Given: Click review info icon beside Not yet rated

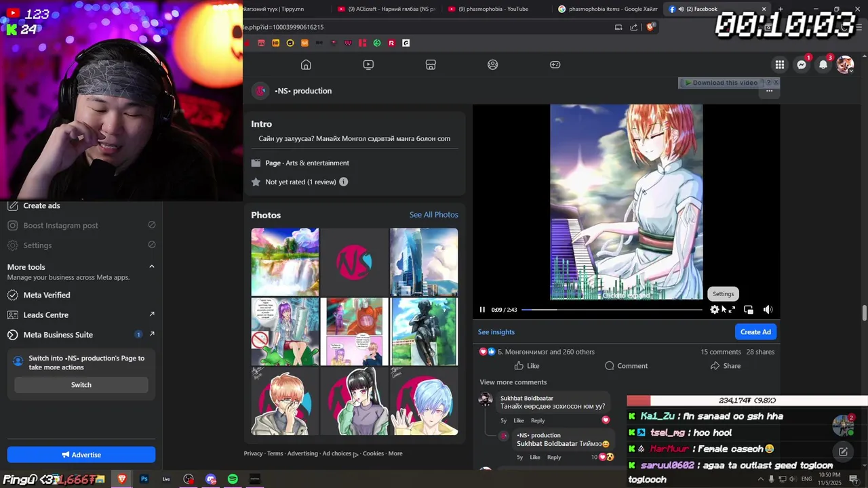Looking at the screenshot, I should point(343,182).
